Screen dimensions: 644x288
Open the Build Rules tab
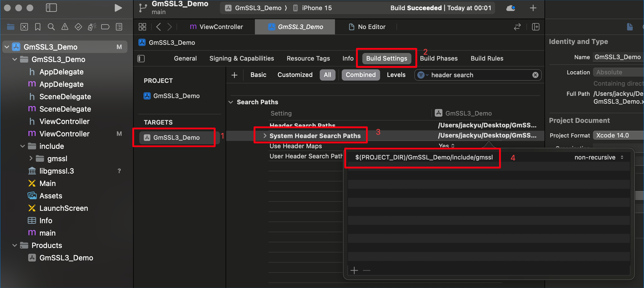[487, 59]
